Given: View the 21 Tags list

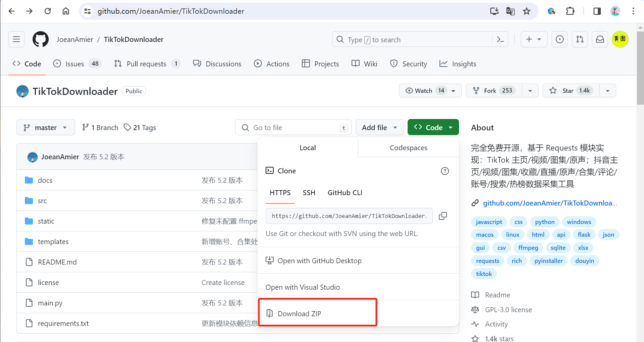Looking at the screenshot, I should point(140,127).
